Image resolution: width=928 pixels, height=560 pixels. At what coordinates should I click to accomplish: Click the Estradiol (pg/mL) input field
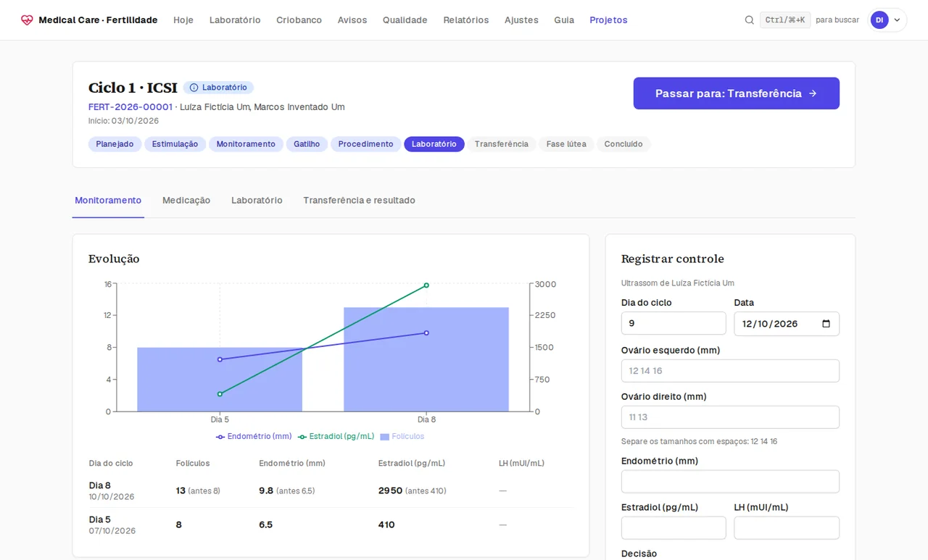coord(674,528)
